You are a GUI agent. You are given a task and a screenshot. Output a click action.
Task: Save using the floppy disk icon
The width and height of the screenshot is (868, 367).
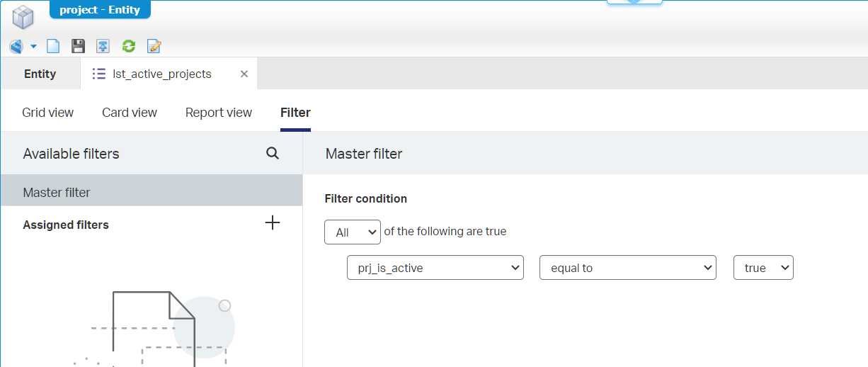pos(78,47)
